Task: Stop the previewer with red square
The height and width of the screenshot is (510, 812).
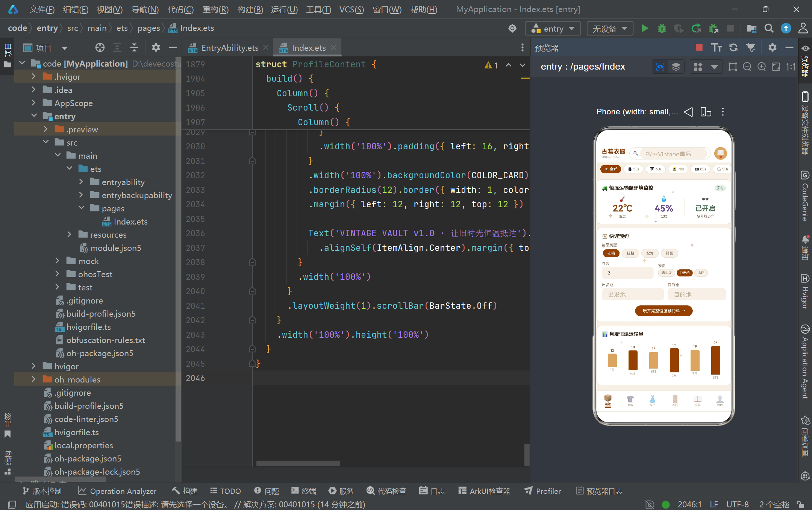Action: coord(699,47)
